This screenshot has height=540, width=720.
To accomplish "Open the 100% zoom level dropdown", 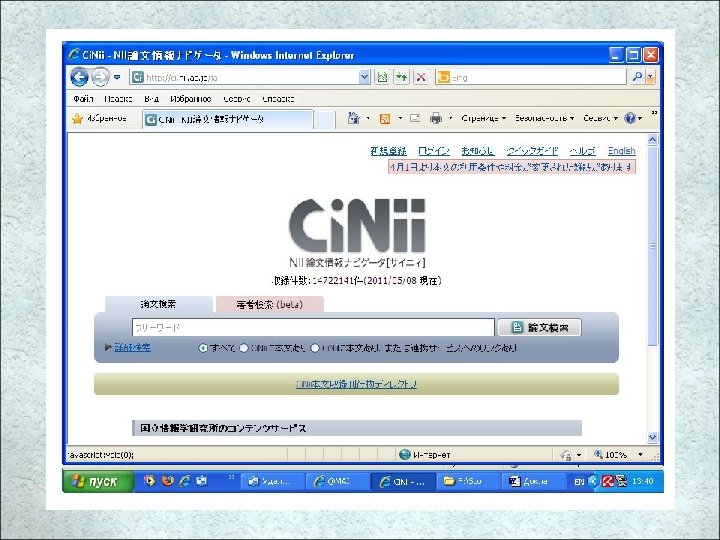I will 640,455.
